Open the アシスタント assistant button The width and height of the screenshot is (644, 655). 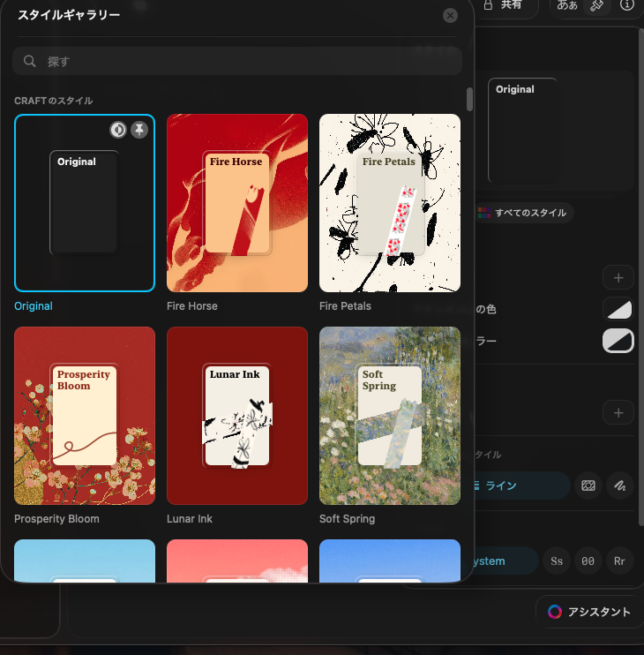(x=588, y=612)
